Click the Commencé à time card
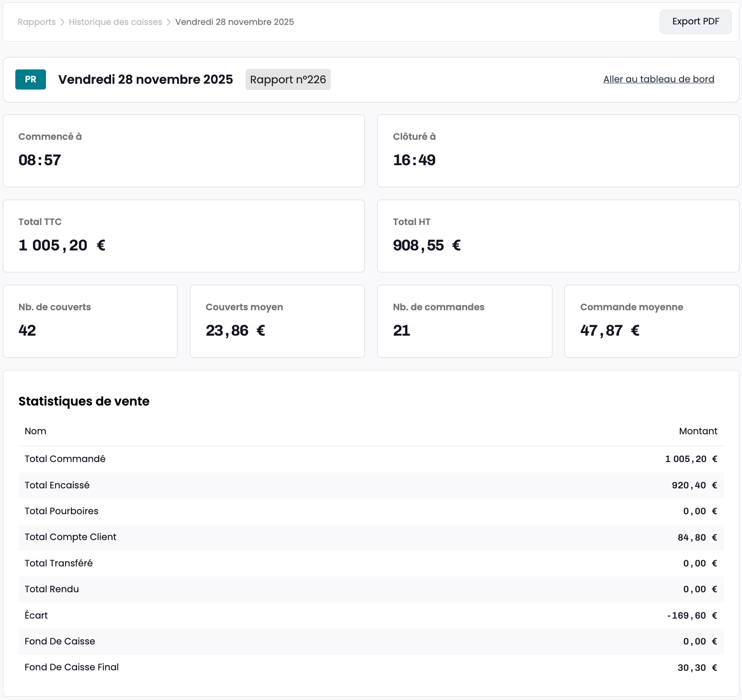This screenshot has height=700, width=742. [x=183, y=151]
